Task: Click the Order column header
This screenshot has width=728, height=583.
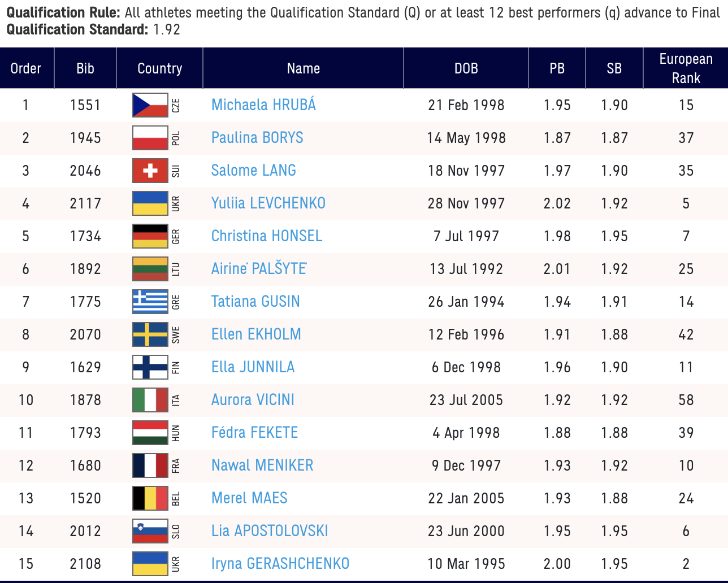Action: click(x=26, y=68)
